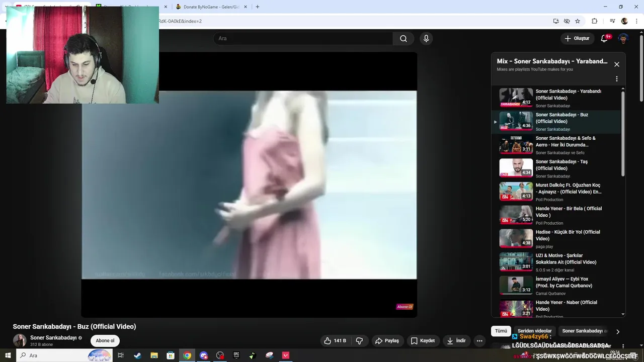Open the red and pink taskbar app icon
The image size is (644, 362).
(x=286, y=355)
